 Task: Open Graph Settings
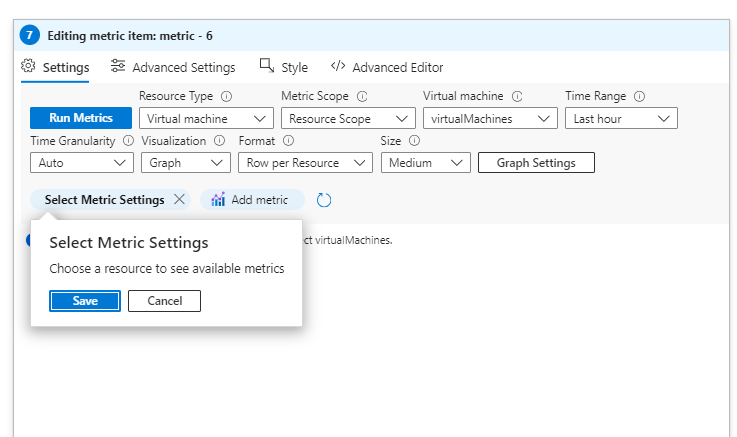pos(536,163)
